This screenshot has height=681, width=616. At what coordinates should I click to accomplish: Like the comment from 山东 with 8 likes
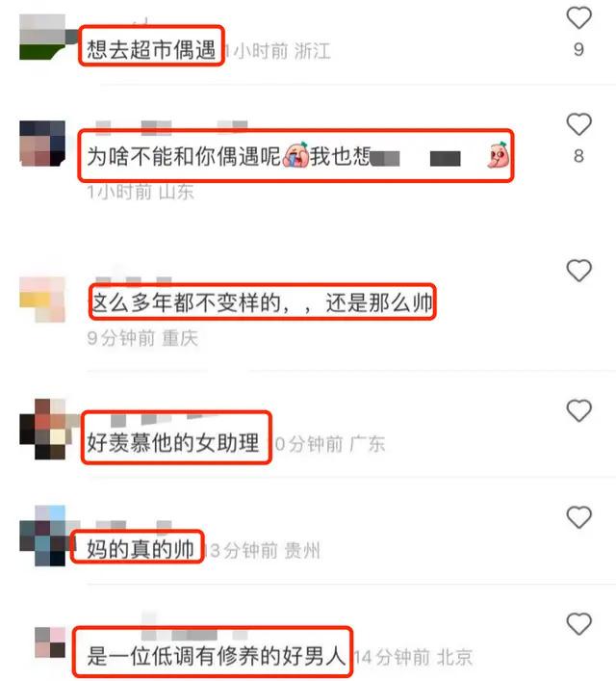(579, 124)
